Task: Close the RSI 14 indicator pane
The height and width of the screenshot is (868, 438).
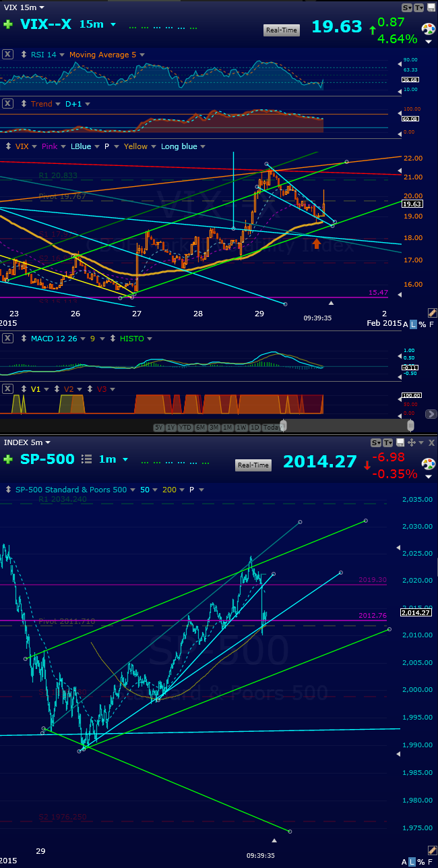Action: [8, 55]
